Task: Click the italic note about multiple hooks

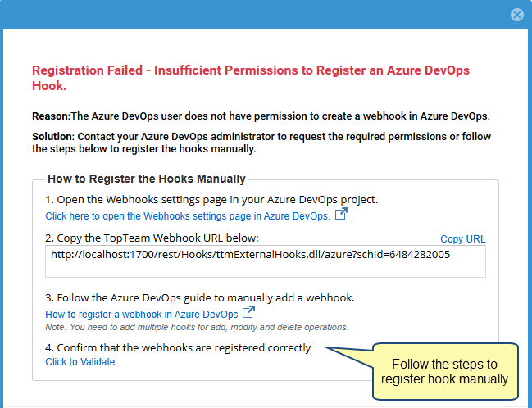Action: (x=197, y=327)
